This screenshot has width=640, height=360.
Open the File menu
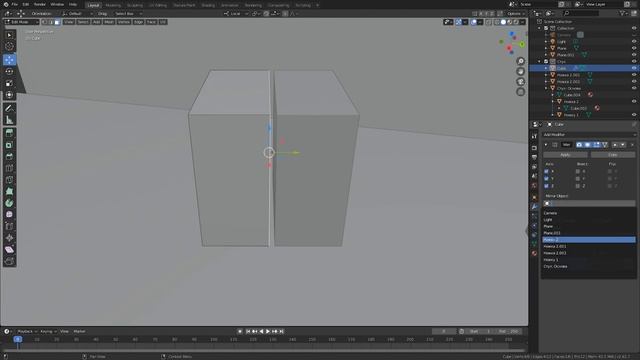pos(14,4)
